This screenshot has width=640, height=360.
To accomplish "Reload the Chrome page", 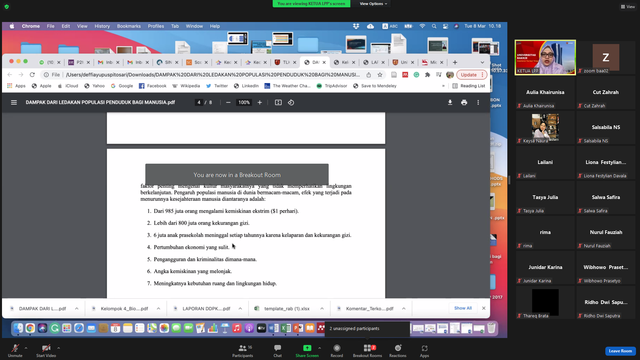I will 32,75.
